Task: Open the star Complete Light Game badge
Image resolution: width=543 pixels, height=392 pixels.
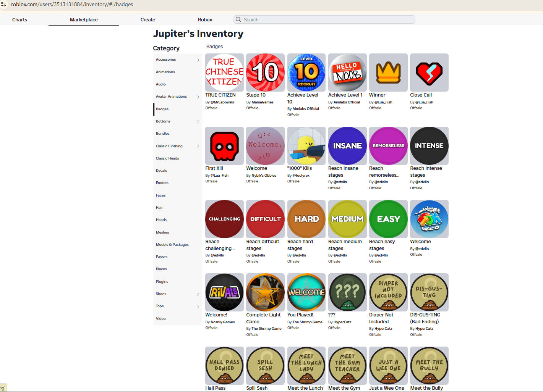Action: [265, 292]
